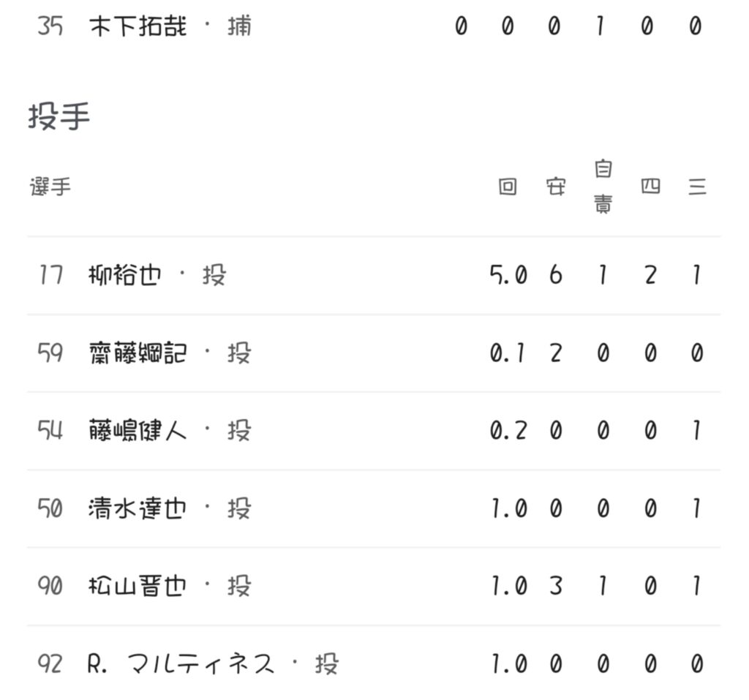The height and width of the screenshot is (700, 749).
Task: Select the 選手 column header
Action: [50, 187]
